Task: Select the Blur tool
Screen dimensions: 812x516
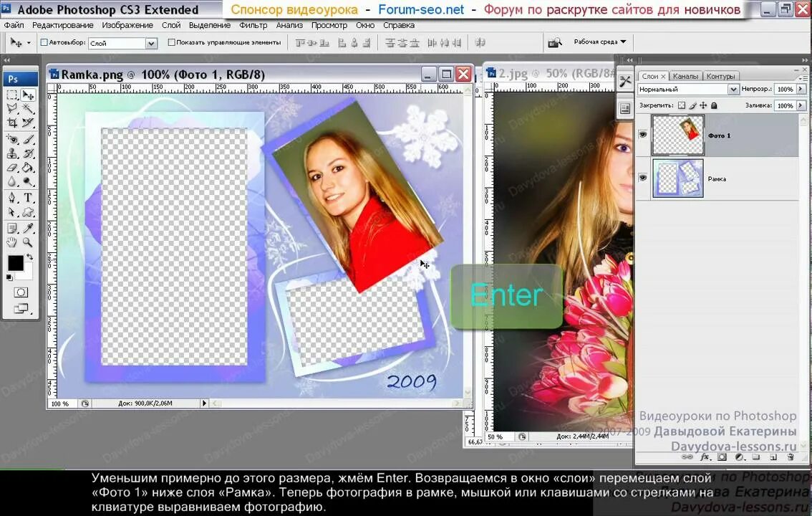Action: (12, 181)
